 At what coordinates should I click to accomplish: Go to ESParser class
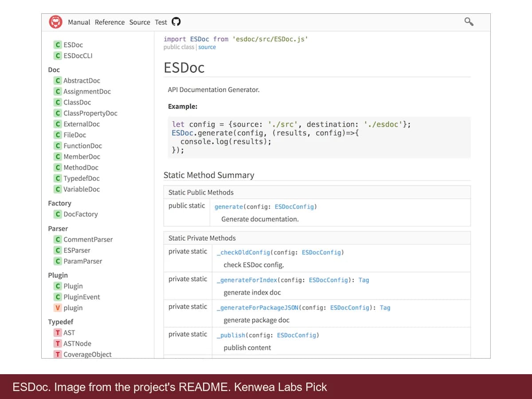pyautogui.click(x=77, y=250)
